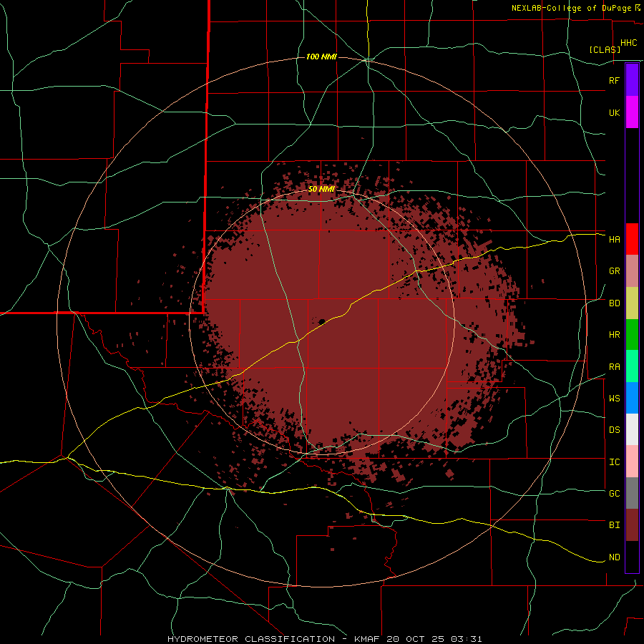
Task: Click the "100 NMI" range ring label
Action: tap(321, 57)
